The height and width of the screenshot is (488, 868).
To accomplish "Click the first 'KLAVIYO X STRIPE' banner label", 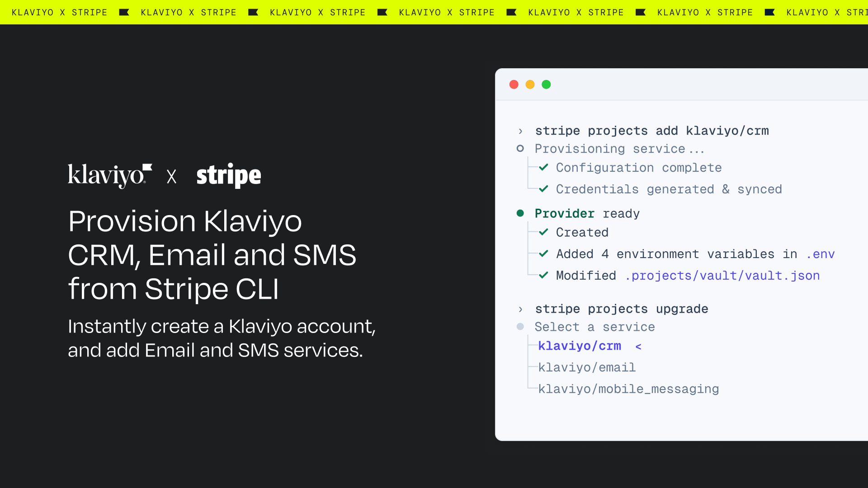I will point(59,12).
